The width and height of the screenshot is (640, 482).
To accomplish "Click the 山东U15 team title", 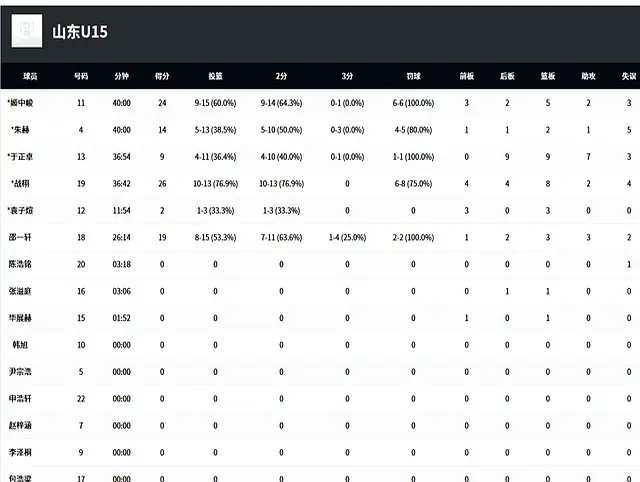I will coord(80,32).
